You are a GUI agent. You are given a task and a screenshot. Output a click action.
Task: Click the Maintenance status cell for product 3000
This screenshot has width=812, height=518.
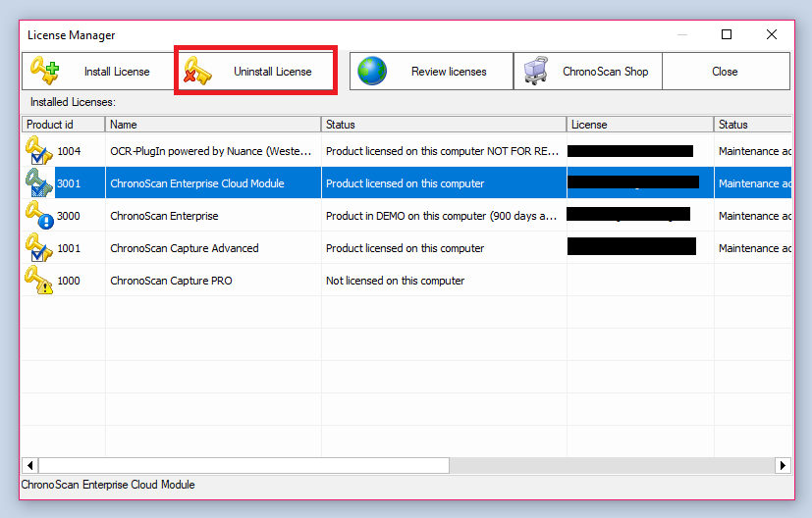point(753,216)
